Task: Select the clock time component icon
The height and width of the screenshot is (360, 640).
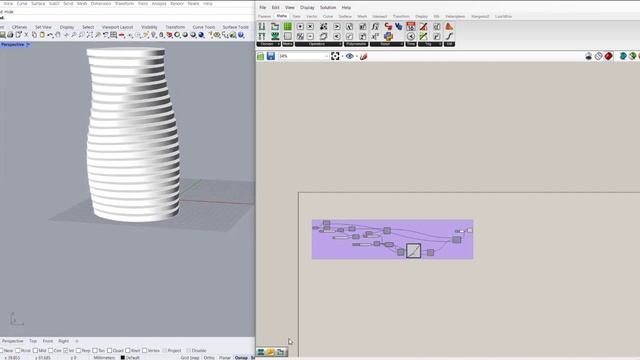Action: [411, 36]
